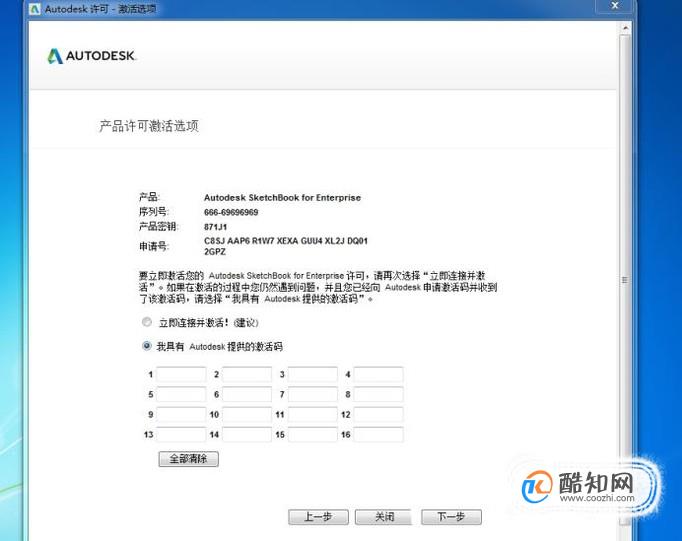Click the product name Autodesk SketchBook for Enterprise
The image size is (682, 541).
(282, 197)
